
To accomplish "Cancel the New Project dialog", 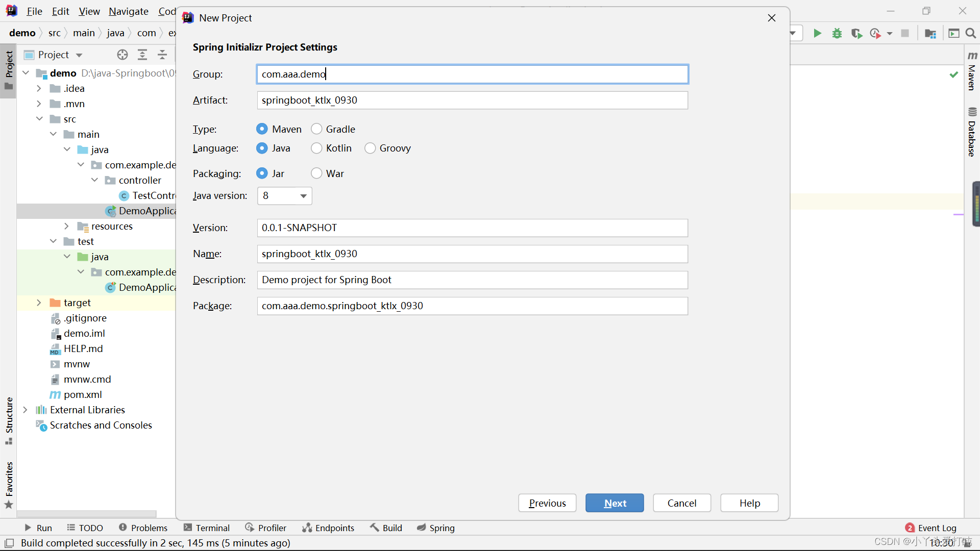I will [x=682, y=503].
